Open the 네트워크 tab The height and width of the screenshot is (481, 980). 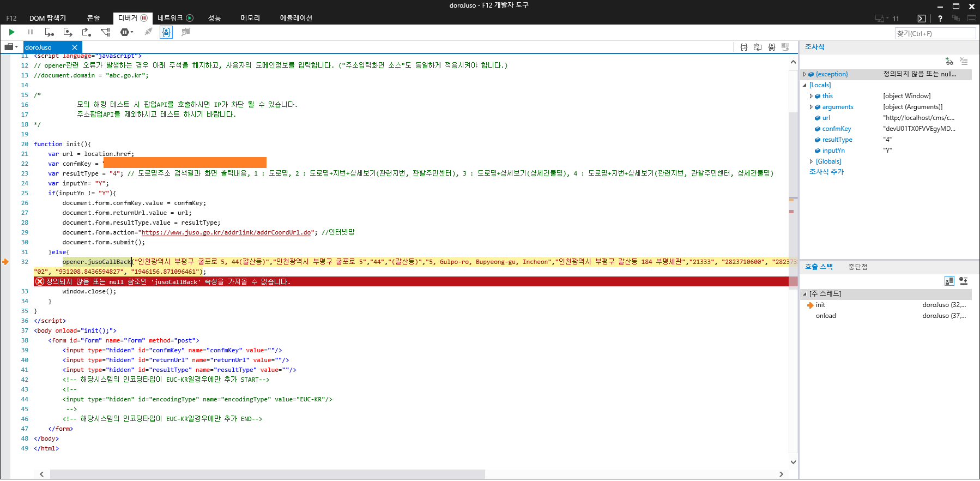(175, 18)
